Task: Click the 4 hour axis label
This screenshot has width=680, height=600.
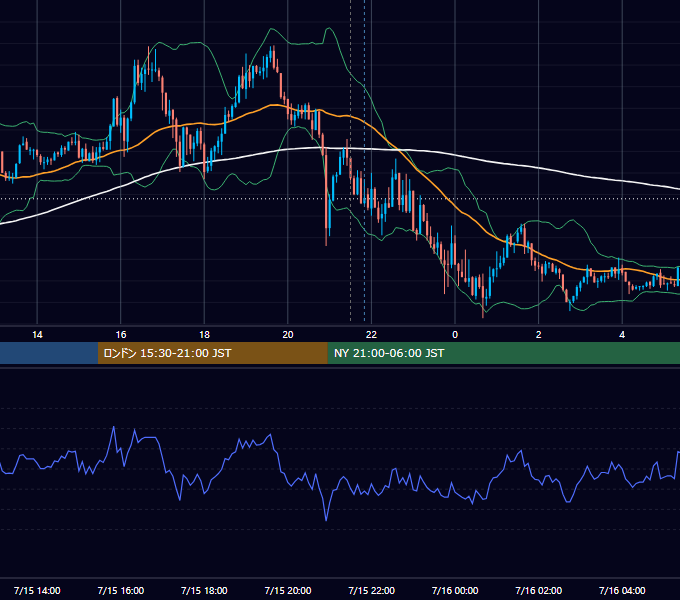Action: [x=622, y=335]
